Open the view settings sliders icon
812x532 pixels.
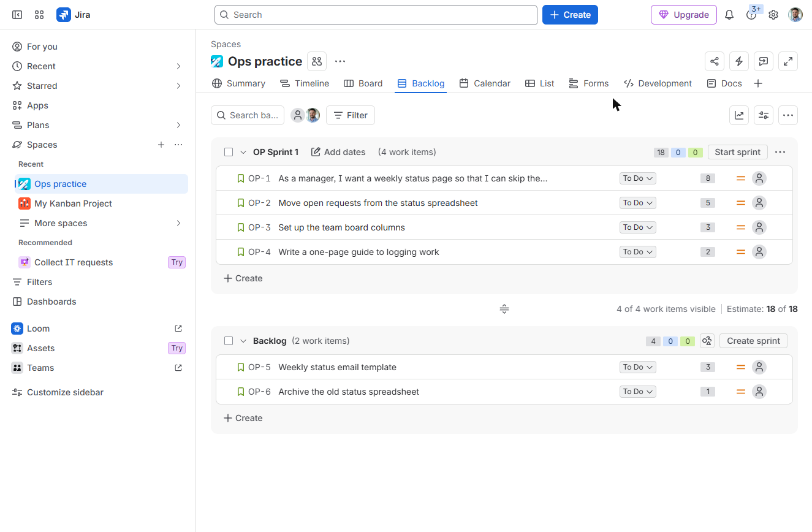tap(764, 115)
